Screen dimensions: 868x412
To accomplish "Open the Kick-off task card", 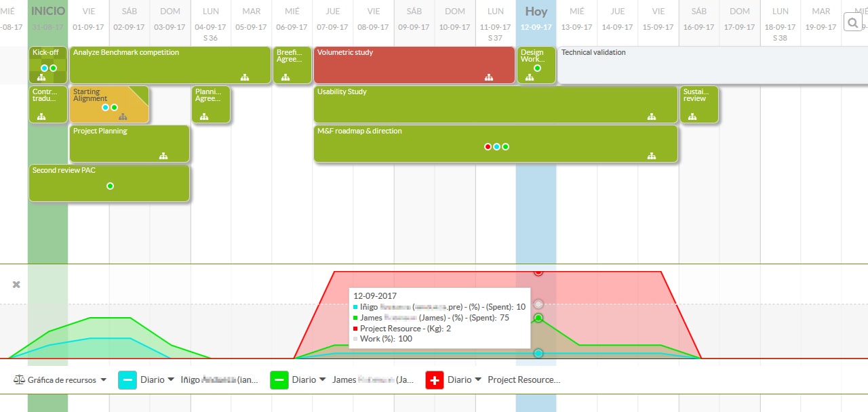I will point(48,65).
